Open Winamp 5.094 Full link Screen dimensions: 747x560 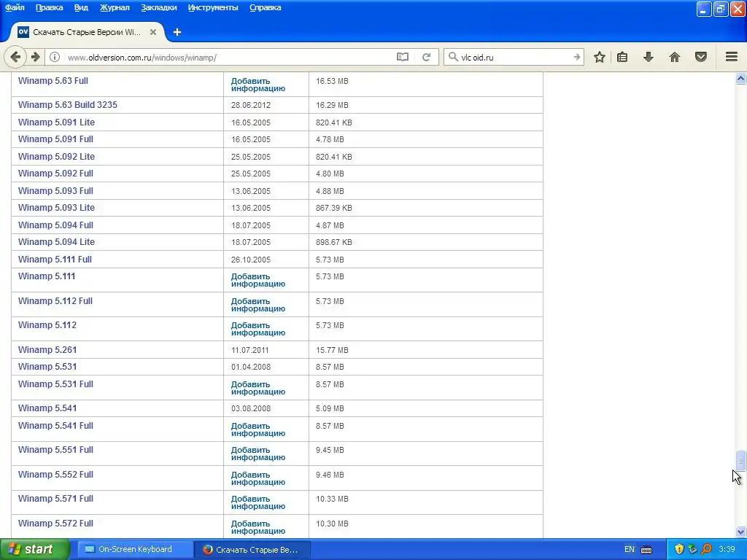tap(55, 225)
